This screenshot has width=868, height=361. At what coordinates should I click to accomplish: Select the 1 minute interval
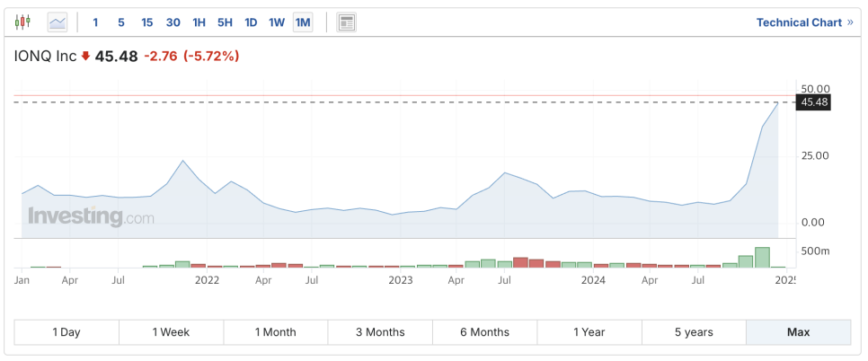95,22
